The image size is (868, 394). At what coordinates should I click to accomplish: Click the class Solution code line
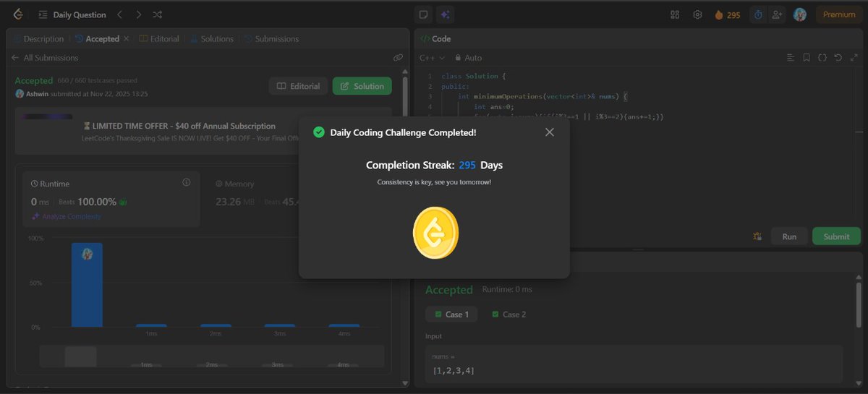coord(474,76)
